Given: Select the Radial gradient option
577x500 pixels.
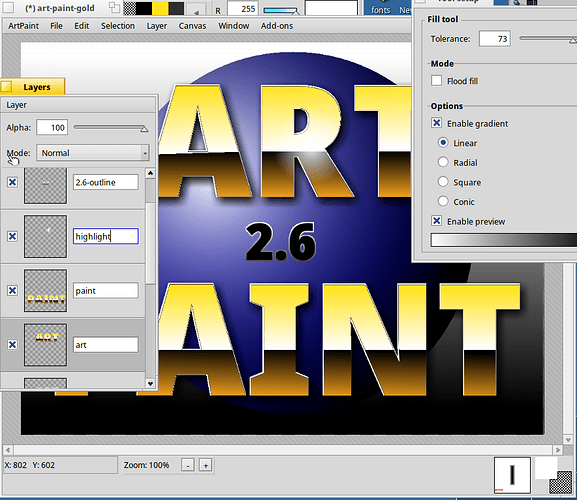Looking at the screenshot, I should click(x=443, y=162).
